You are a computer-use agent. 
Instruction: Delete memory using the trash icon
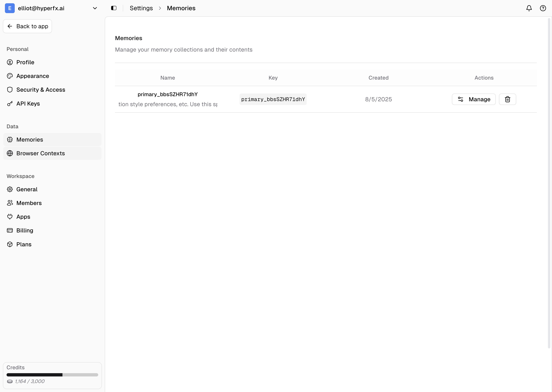507,99
